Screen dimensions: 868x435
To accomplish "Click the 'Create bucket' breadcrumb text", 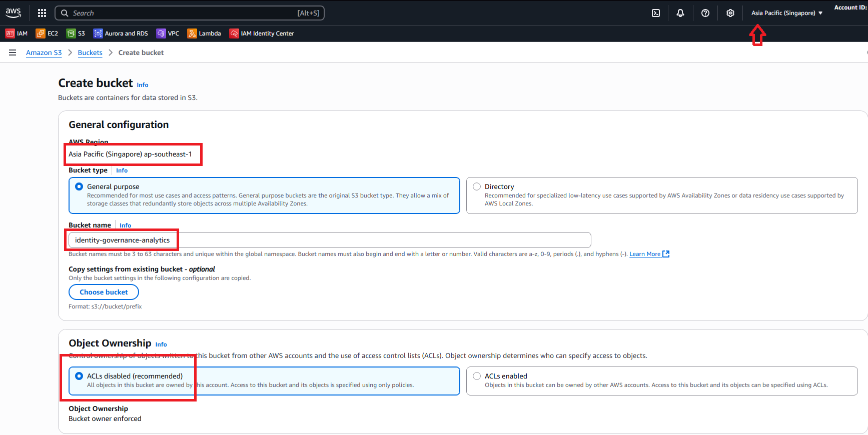I will (x=141, y=52).
